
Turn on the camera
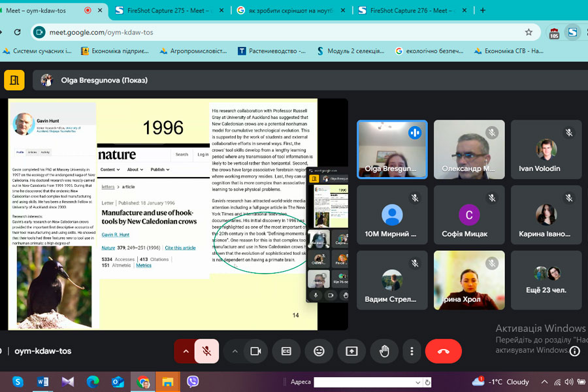(255, 351)
